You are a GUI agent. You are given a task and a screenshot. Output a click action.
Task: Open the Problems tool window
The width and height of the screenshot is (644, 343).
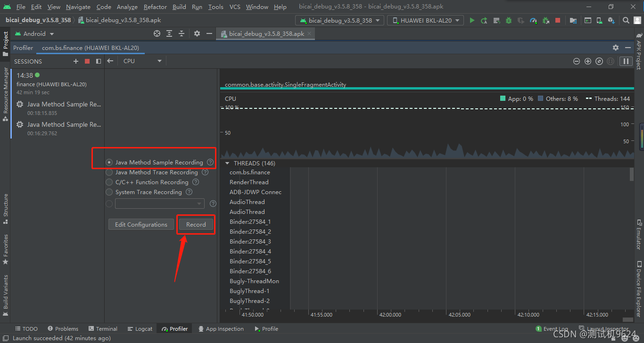tap(62, 329)
